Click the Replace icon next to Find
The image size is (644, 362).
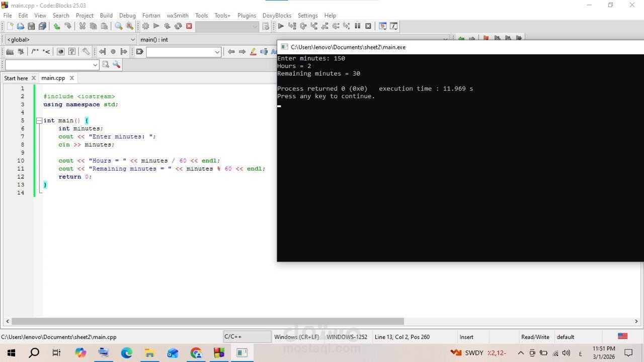pos(130,26)
